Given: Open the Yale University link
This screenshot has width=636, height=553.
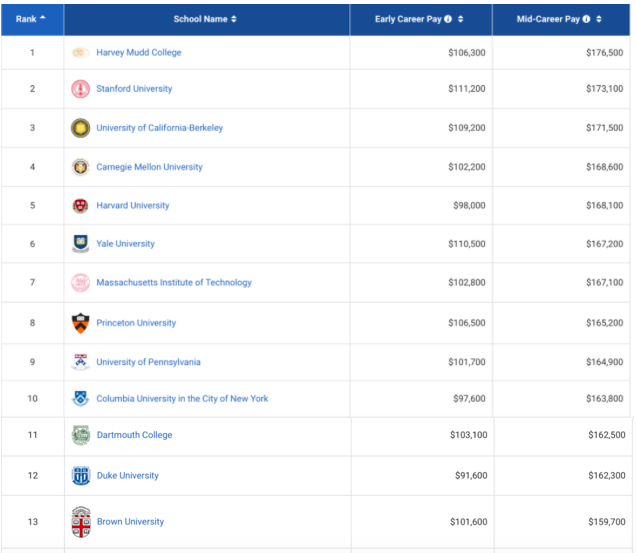Looking at the screenshot, I should tap(125, 243).
